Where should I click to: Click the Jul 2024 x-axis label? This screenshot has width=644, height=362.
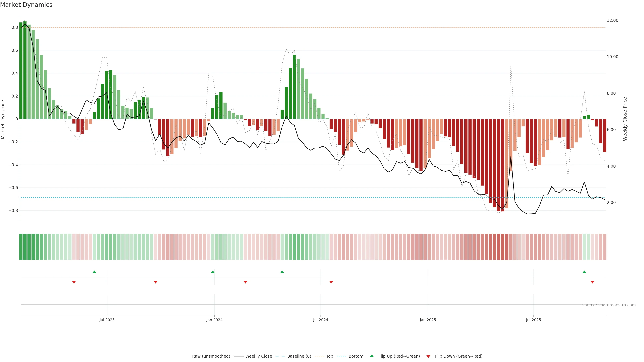320,320
